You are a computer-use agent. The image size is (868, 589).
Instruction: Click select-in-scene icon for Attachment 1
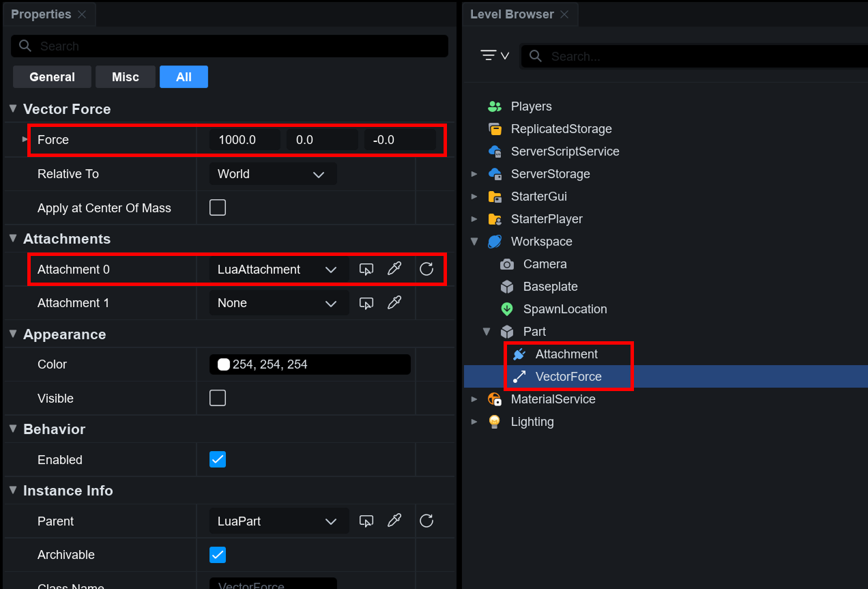click(366, 303)
